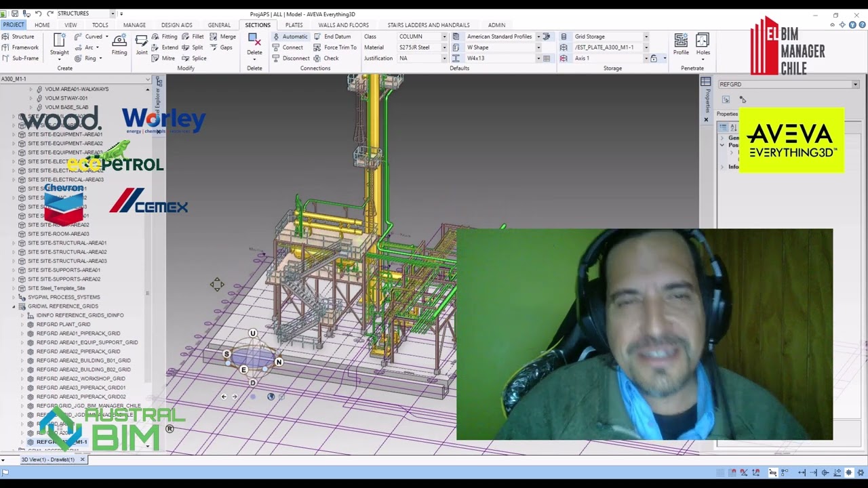
Task: Open the Justification NA dropdown
Action: [444, 58]
